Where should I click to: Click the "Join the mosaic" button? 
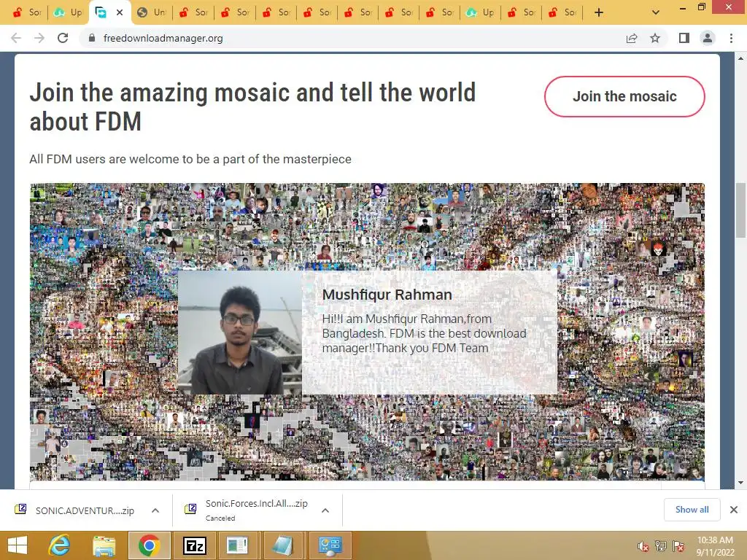pyautogui.click(x=624, y=96)
